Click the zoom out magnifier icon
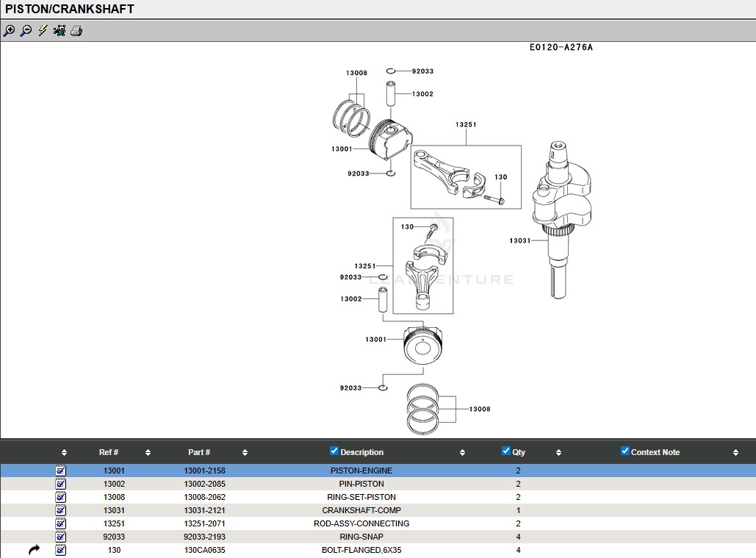Screen dimensions: 756x558 [26, 31]
